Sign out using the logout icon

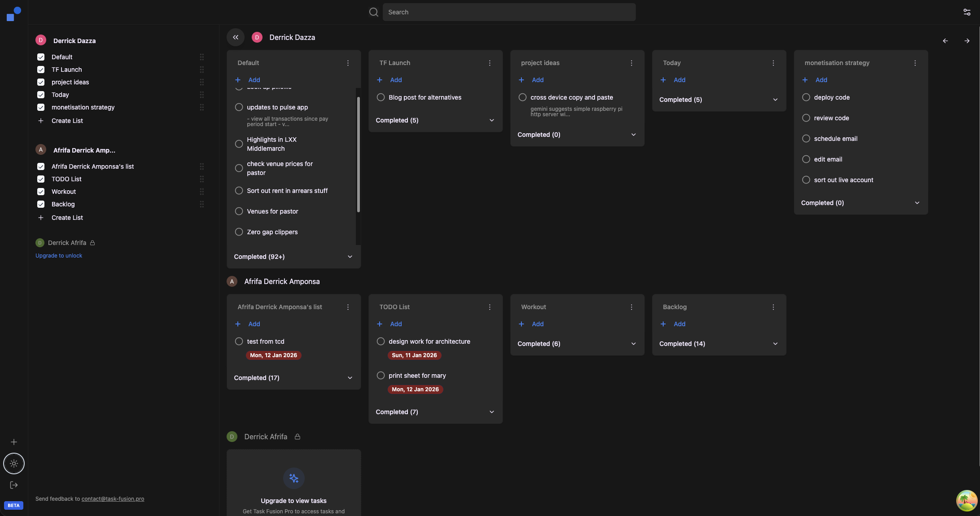(x=13, y=485)
